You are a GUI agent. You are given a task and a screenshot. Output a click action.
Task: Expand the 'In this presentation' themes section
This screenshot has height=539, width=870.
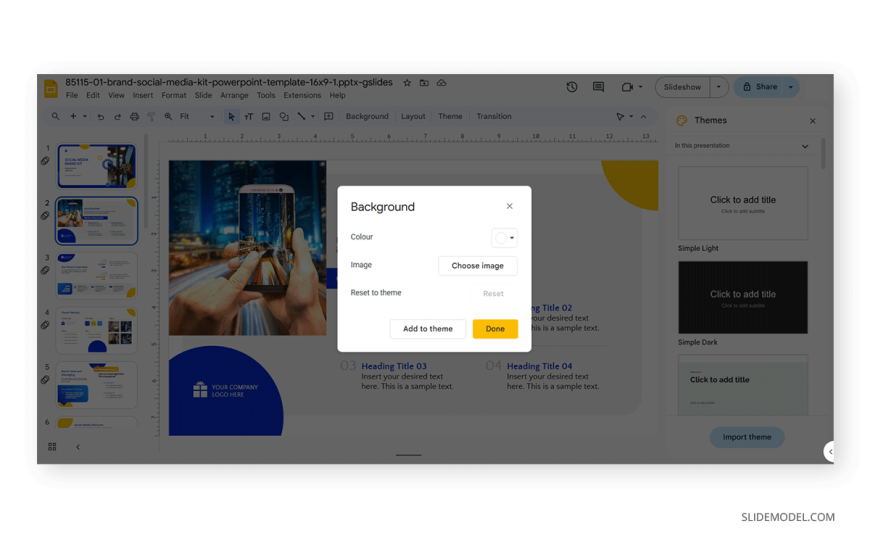805,146
